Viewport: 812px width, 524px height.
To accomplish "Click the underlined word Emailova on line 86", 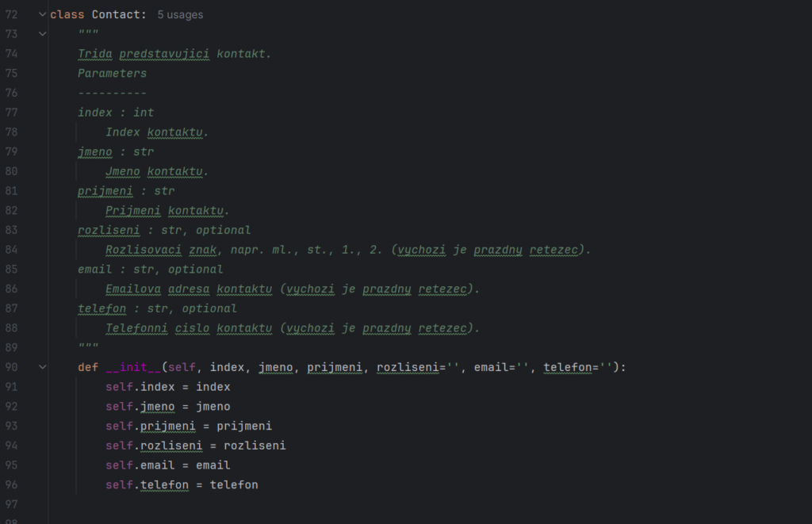I will point(133,289).
